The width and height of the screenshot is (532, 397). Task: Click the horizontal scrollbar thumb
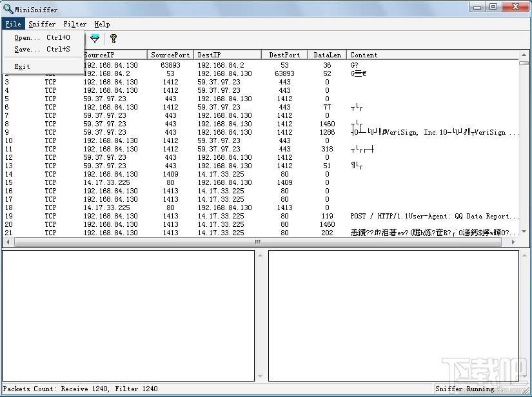[258, 242]
